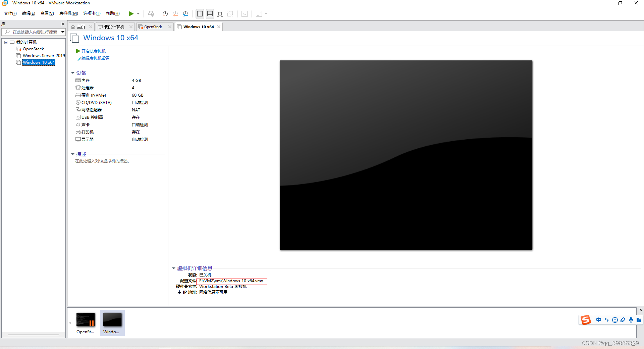Collapse the 我的计算机 tree node
The height and width of the screenshot is (349, 644).
point(6,42)
